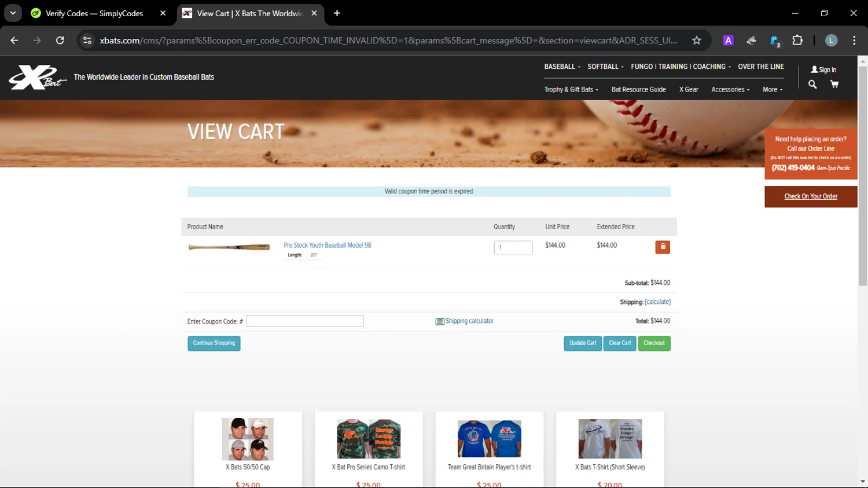This screenshot has width=868, height=488.
Task: Click the shipping calculate link
Action: pyautogui.click(x=658, y=302)
